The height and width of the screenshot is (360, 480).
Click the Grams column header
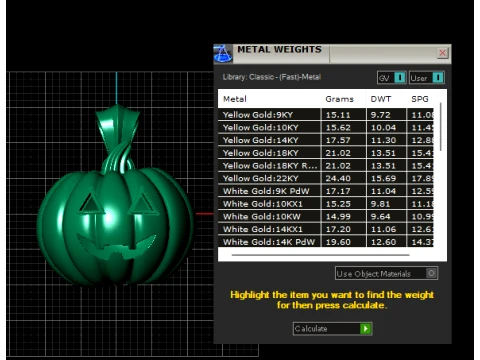point(339,99)
